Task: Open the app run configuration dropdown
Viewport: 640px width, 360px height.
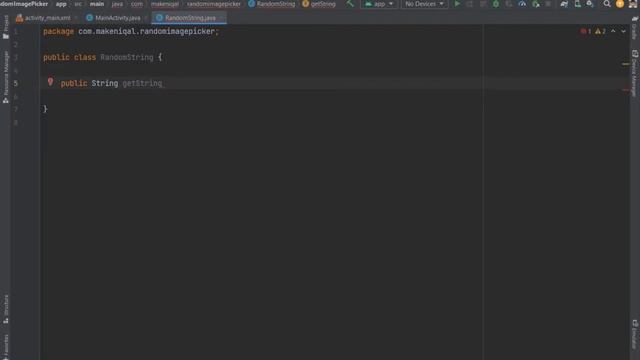Action: pyautogui.click(x=379, y=4)
